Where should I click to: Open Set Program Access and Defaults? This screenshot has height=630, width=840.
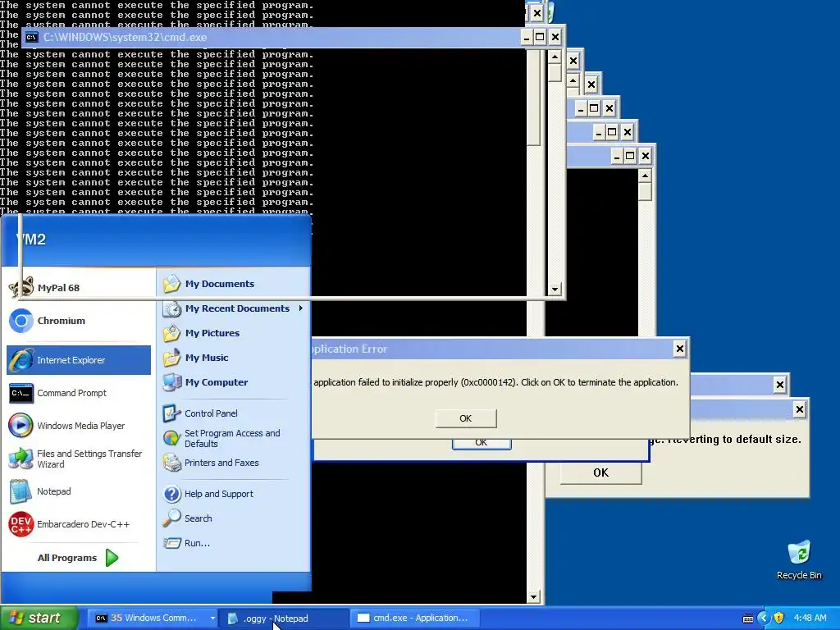tap(234, 438)
